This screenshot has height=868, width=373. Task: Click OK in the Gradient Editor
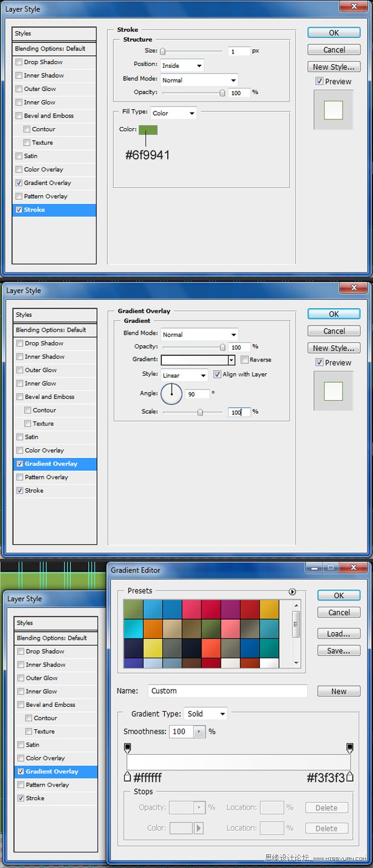point(339,595)
